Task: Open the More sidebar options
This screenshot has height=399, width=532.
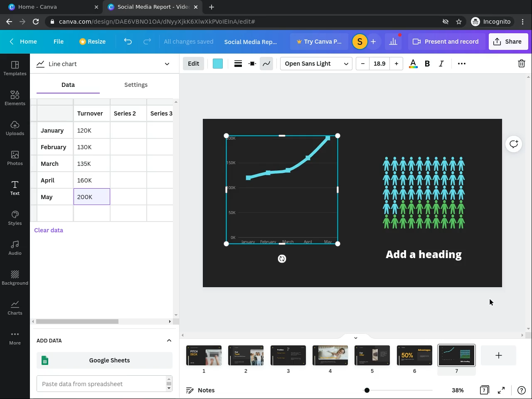Action: click(15, 337)
